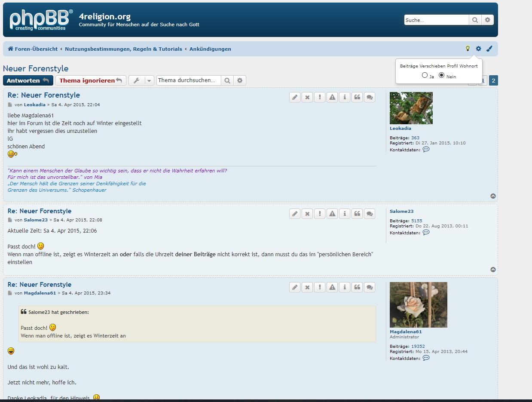Click the gear icon toggling the settings popup
Image resolution: width=532 pixels, height=402 pixels.
(x=478, y=49)
